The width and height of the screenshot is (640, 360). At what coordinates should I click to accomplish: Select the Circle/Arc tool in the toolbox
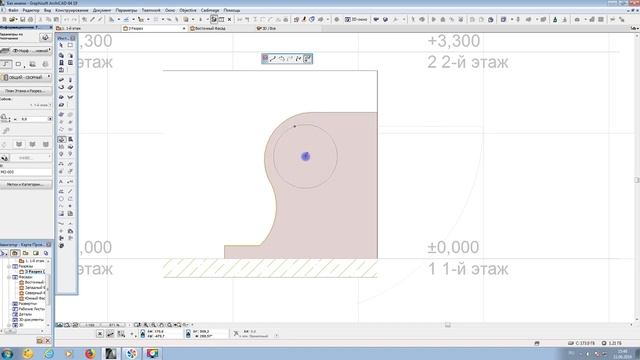[61, 199]
